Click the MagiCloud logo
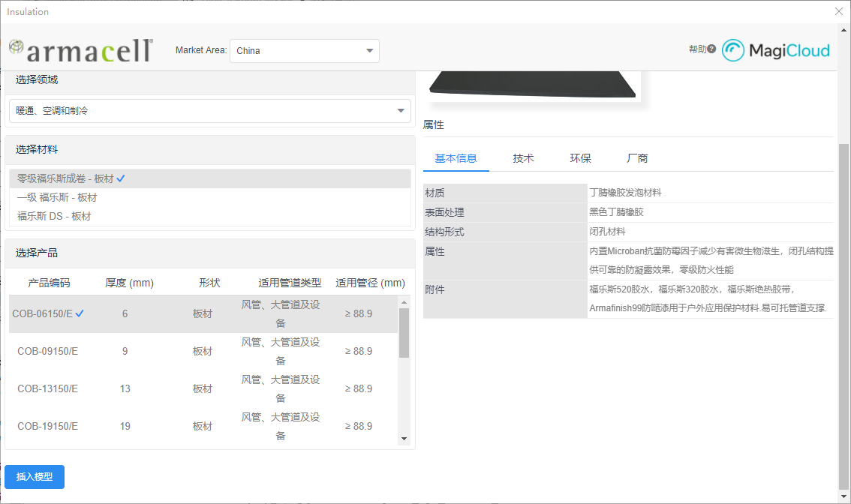Screen dimensions: 851x504 775,50
